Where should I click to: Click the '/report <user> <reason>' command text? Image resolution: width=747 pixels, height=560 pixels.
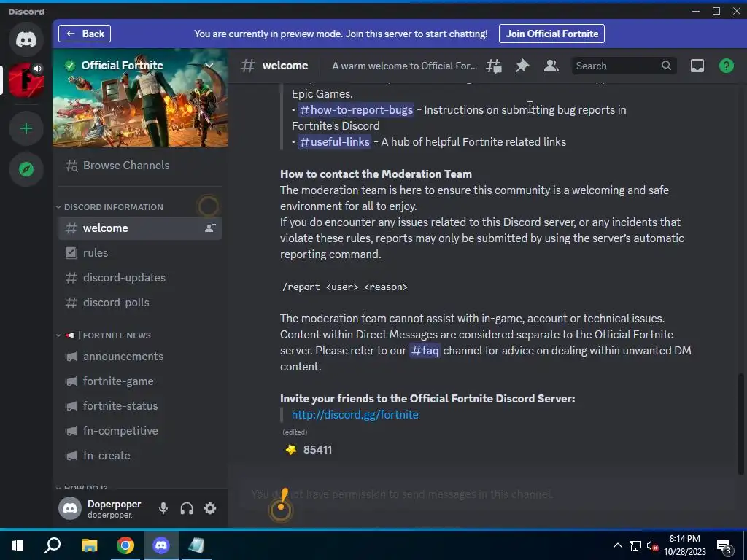[345, 287]
